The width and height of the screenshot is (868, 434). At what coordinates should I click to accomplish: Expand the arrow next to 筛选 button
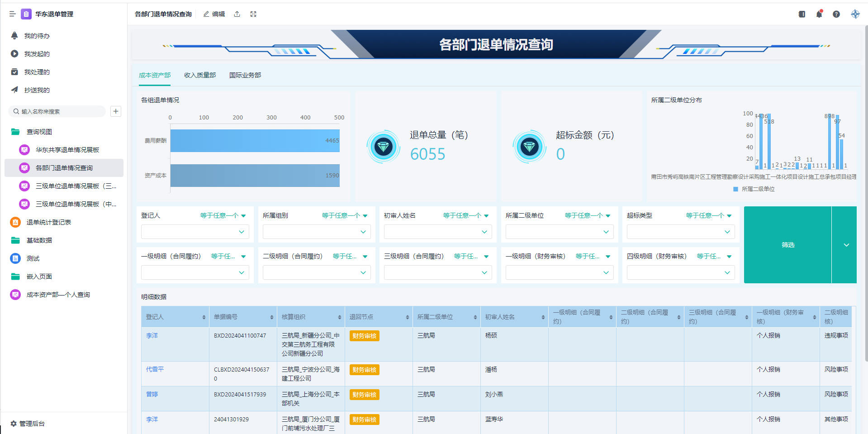point(846,245)
